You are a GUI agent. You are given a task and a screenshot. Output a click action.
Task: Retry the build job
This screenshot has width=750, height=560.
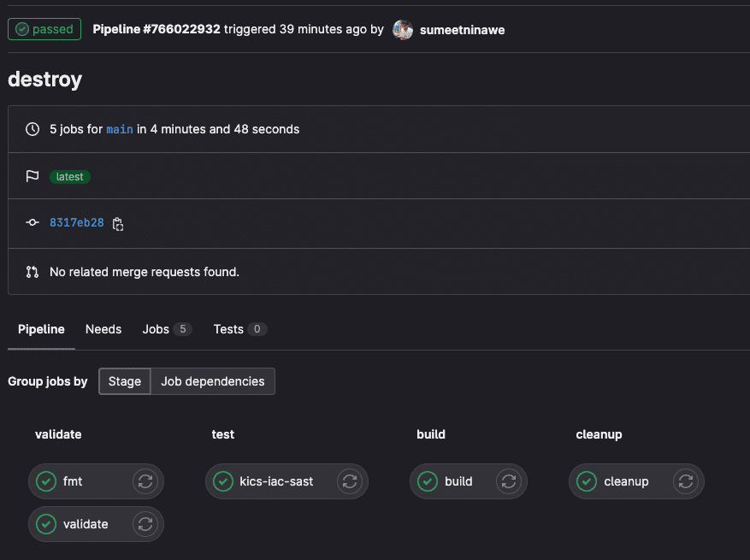coord(509,481)
